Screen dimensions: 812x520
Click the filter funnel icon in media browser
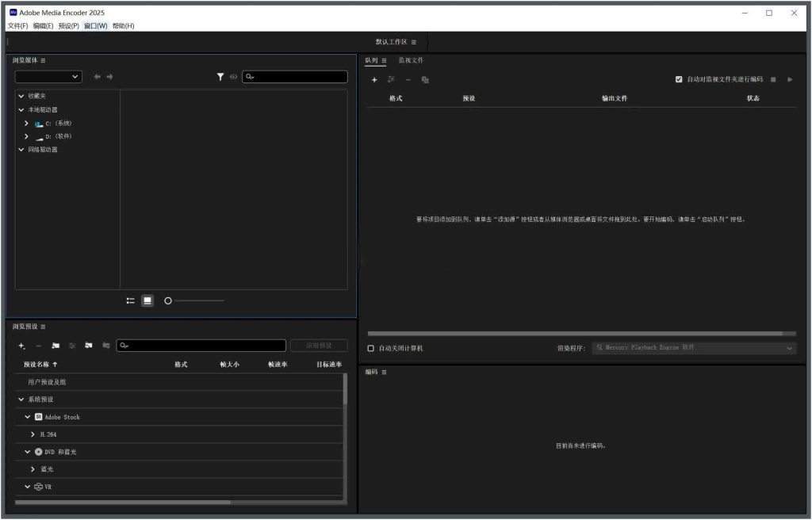(220, 77)
